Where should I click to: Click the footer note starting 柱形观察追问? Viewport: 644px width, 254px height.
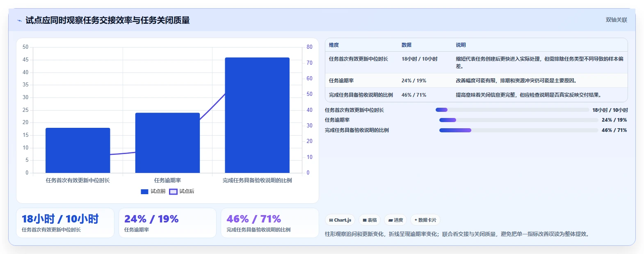458,234
